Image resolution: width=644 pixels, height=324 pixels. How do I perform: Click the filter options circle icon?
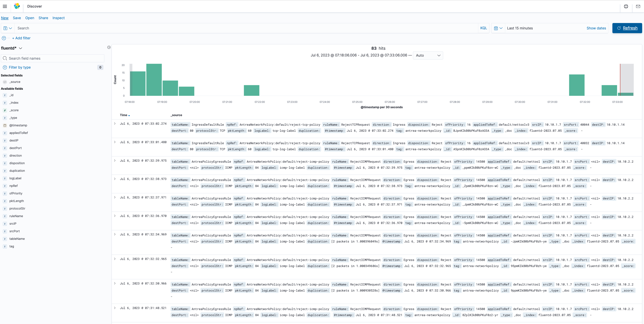4,38
